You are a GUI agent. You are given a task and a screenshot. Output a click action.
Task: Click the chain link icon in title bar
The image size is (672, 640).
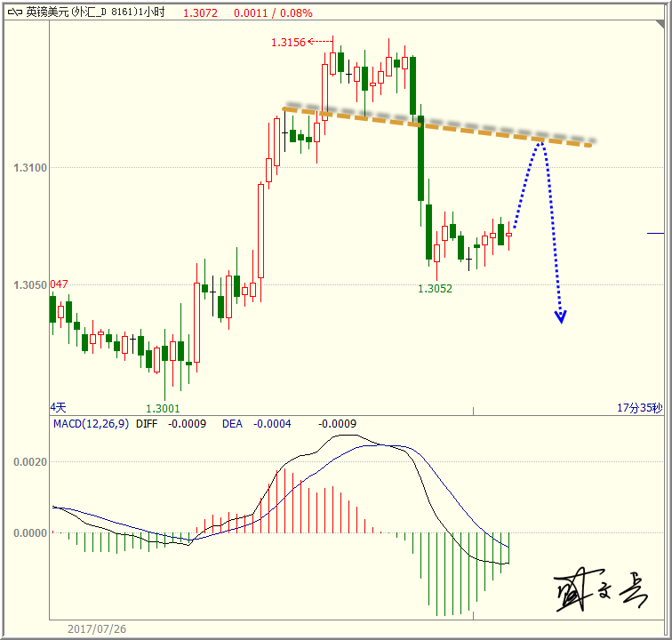(x=13, y=13)
